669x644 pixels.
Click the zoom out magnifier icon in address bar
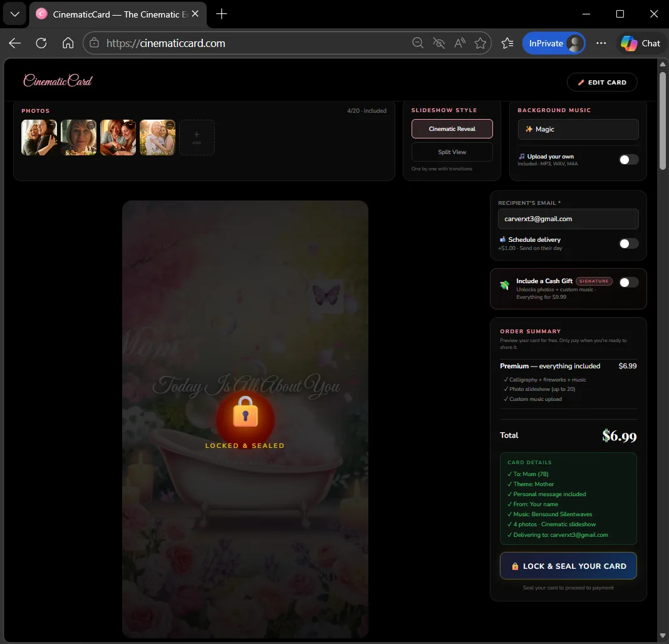(x=418, y=43)
